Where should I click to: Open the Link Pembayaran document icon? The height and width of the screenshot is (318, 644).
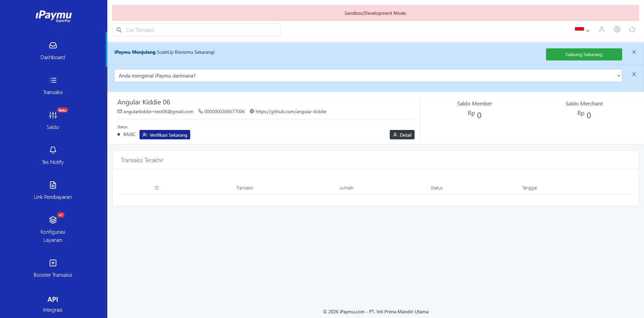(53, 185)
